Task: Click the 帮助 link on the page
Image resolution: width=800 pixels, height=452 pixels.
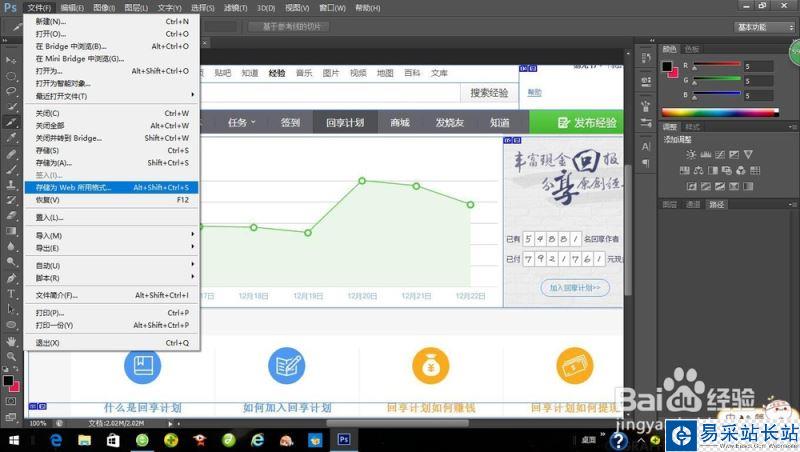Action: click(534, 92)
